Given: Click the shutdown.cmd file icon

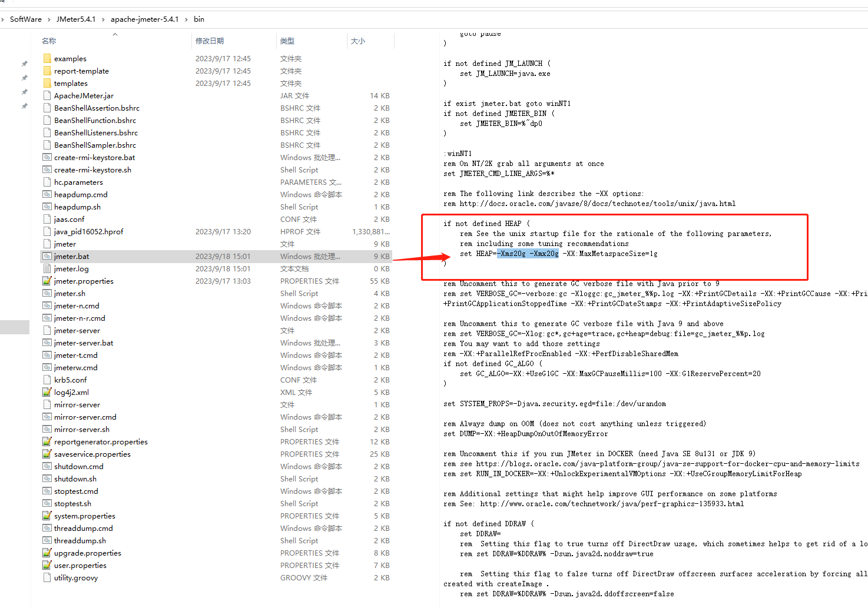Looking at the screenshot, I should pyautogui.click(x=47, y=466).
